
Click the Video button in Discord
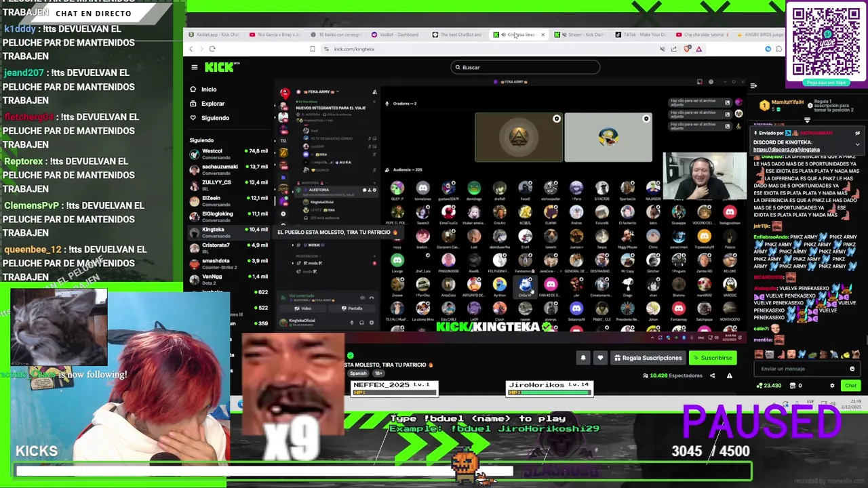pos(302,308)
